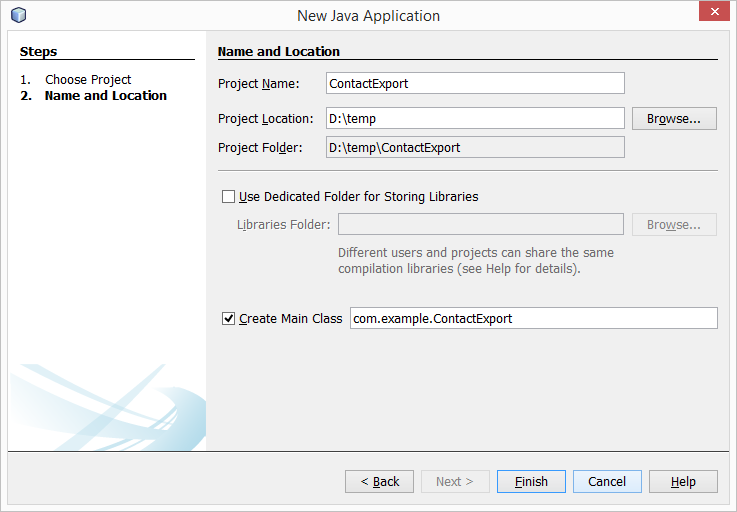This screenshot has height=512, width=737.
Task: Click the disabled Next button
Action: pyautogui.click(x=455, y=481)
